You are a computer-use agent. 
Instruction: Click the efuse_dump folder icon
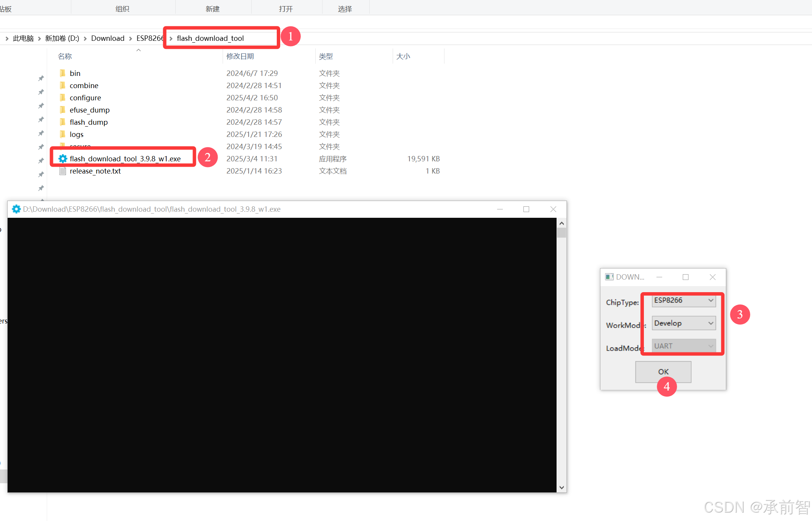[x=63, y=109]
